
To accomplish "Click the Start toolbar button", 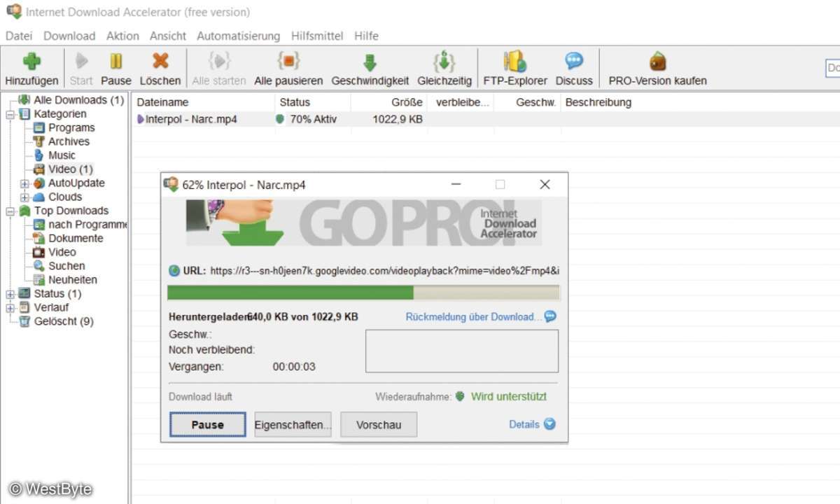I will tap(81, 69).
